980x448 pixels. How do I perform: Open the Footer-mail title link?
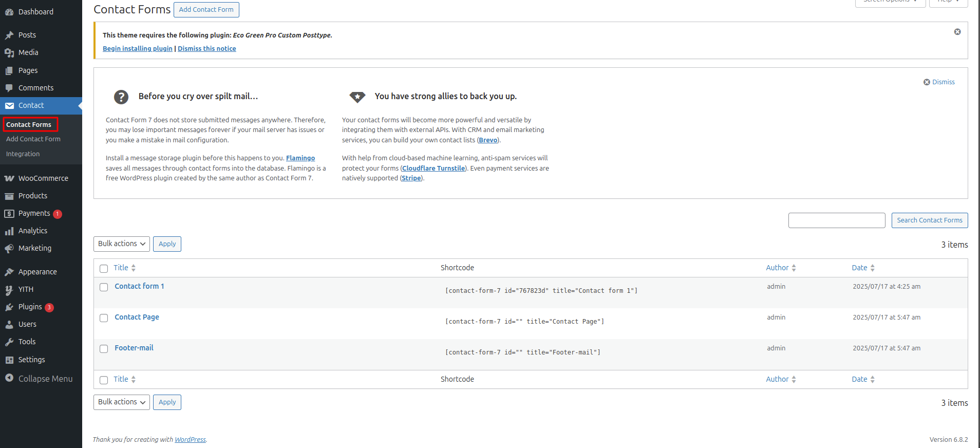tap(134, 348)
